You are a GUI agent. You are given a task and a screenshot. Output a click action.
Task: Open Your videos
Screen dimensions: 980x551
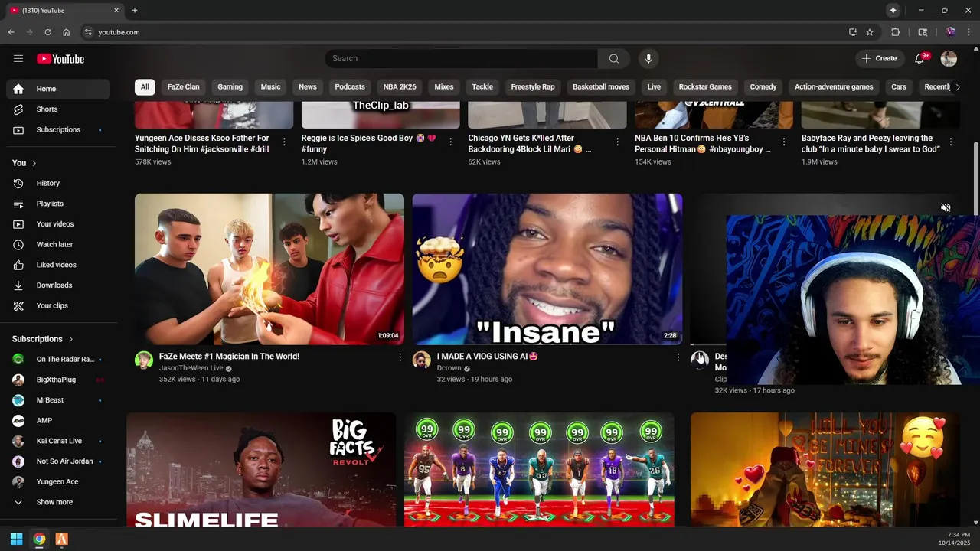58,224
